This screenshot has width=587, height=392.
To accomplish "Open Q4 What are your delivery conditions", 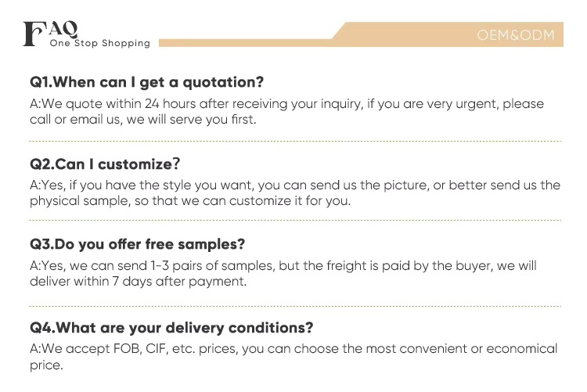I will pyautogui.click(x=171, y=327).
